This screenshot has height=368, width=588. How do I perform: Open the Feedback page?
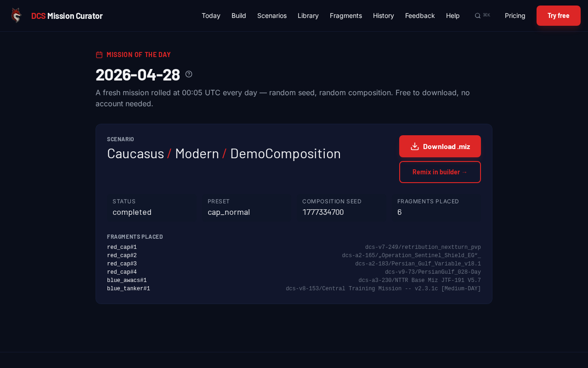coord(420,16)
